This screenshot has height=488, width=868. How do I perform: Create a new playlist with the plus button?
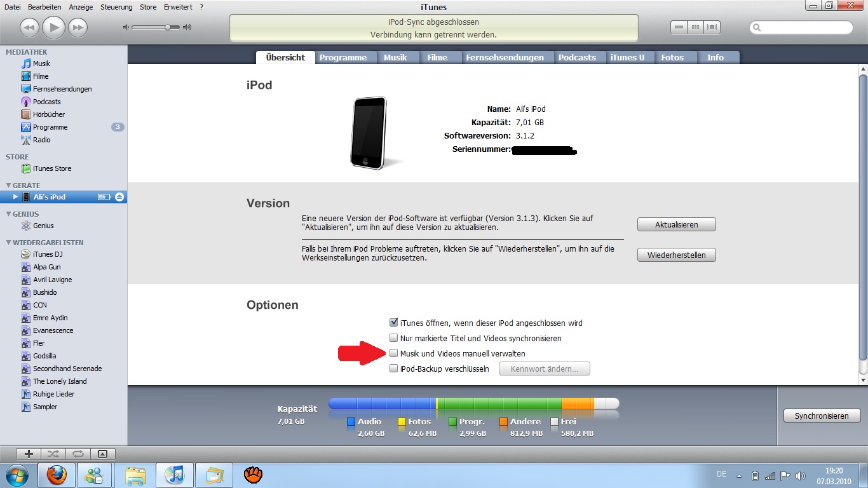tap(29, 454)
